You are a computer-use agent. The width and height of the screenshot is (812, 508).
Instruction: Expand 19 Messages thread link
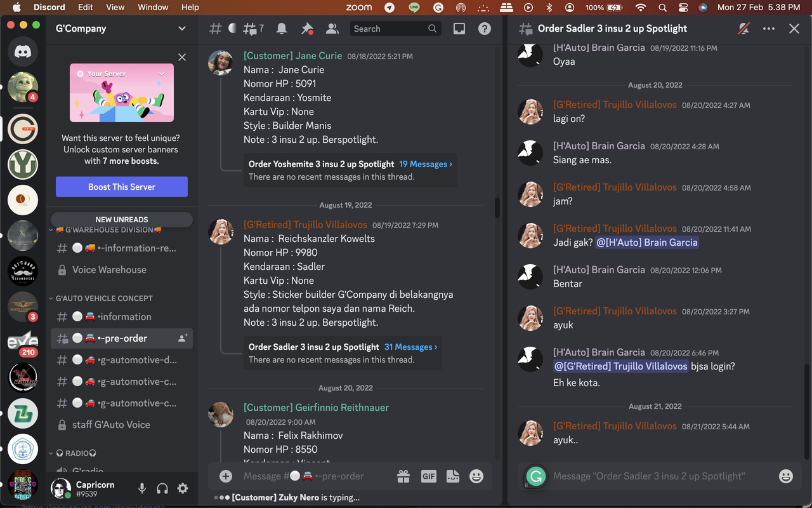coord(426,164)
